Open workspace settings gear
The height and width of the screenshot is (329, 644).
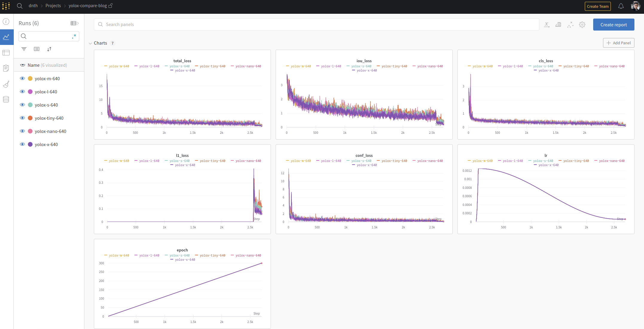[x=582, y=25]
